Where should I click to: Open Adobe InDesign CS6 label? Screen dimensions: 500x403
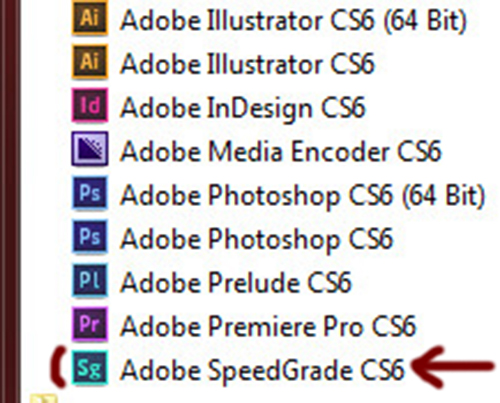pos(243,108)
